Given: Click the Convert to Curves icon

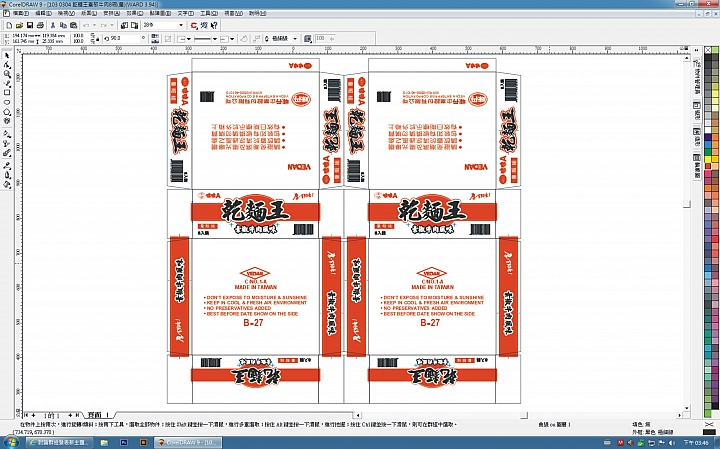Looking at the screenshot, I should click(244, 39).
